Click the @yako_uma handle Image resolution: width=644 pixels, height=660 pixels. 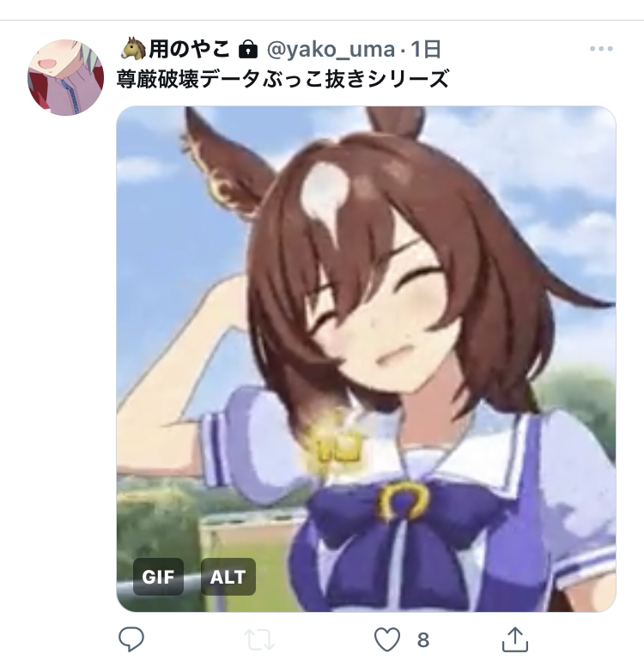coord(331,49)
